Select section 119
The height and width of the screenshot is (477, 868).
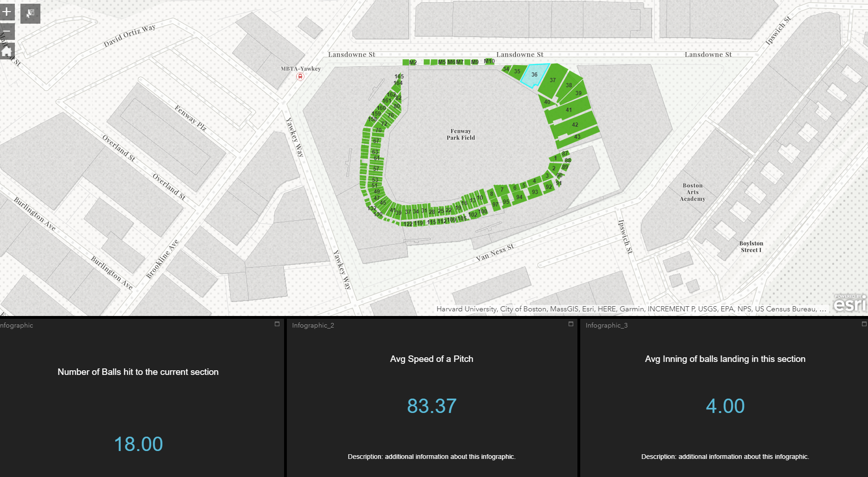tap(419, 223)
